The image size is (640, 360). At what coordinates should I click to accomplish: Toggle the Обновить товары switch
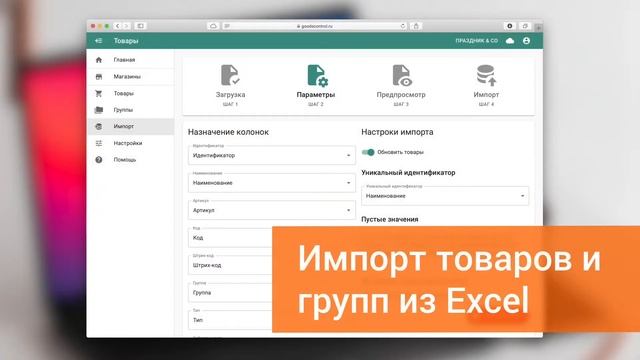[x=368, y=152]
